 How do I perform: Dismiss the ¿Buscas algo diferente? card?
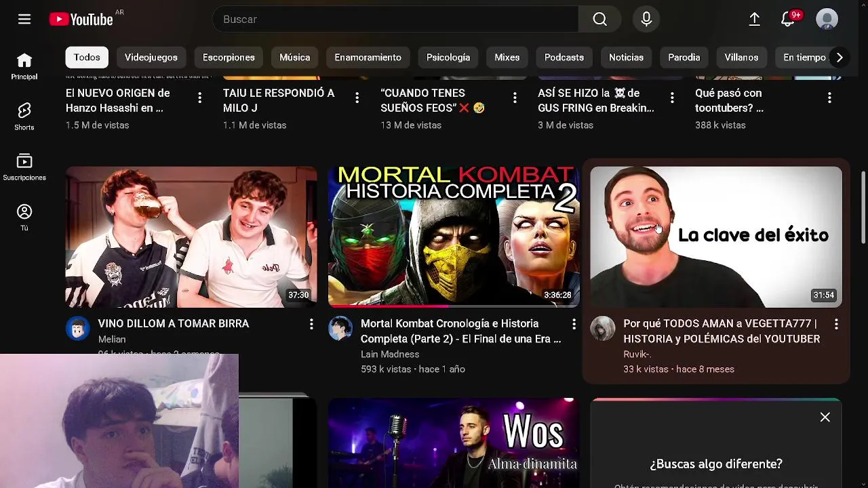[825, 418]
